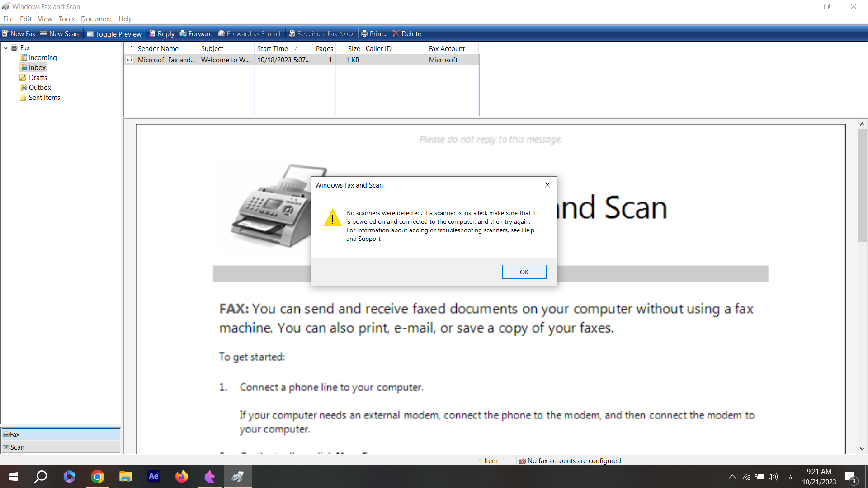Show hidden system tray icons
Screen dimensions: 868x488
[x=732, y=477]
